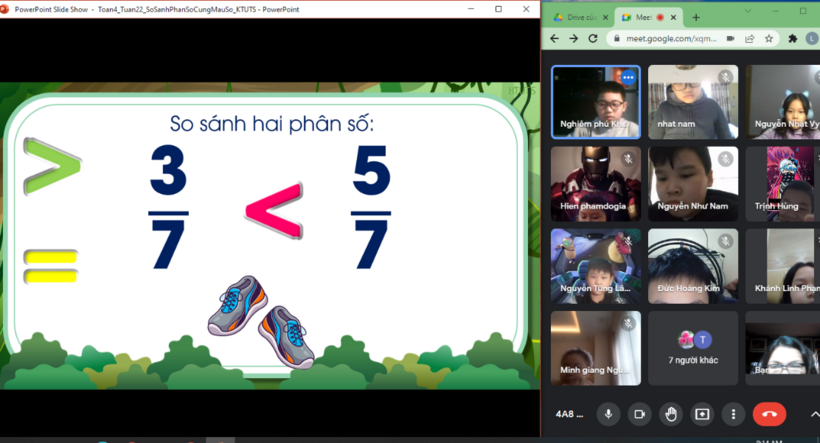Go back in browser history
The width and height of the screenshot is (820, 443).
coord(554,39)
